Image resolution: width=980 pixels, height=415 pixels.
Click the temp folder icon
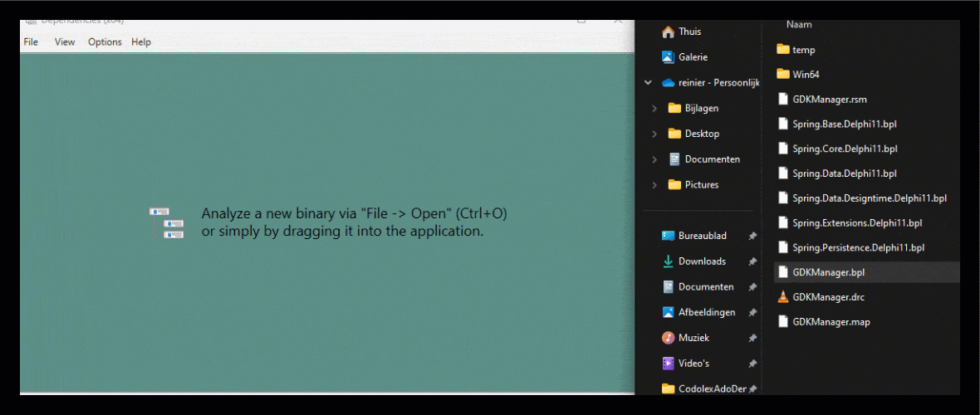click(x=782, y=49)
